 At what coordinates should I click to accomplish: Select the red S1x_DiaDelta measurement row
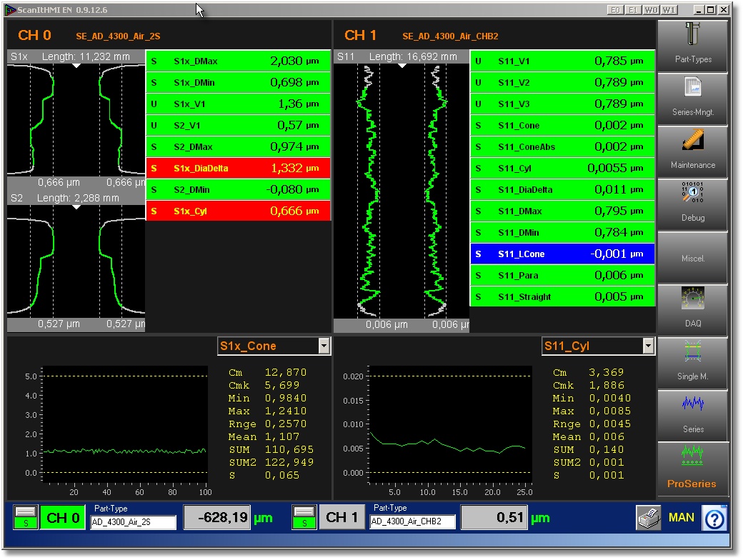point(239,169)
